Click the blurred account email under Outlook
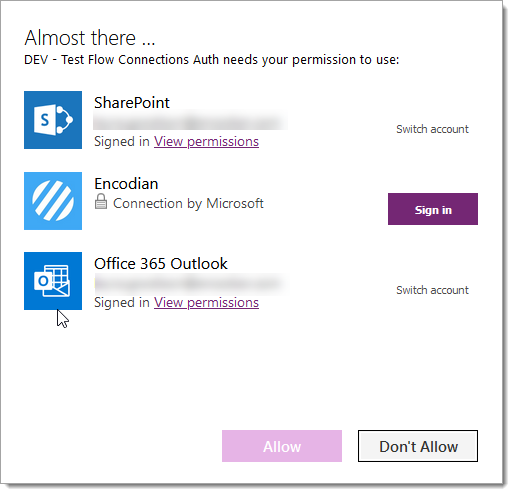This screenshot has height=494, width=513. click(190, 284)
